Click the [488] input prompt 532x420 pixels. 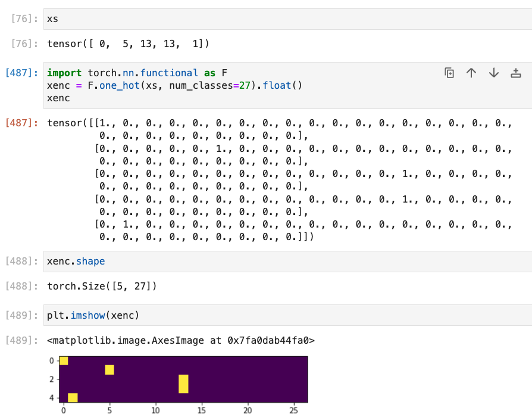(21, 261)
